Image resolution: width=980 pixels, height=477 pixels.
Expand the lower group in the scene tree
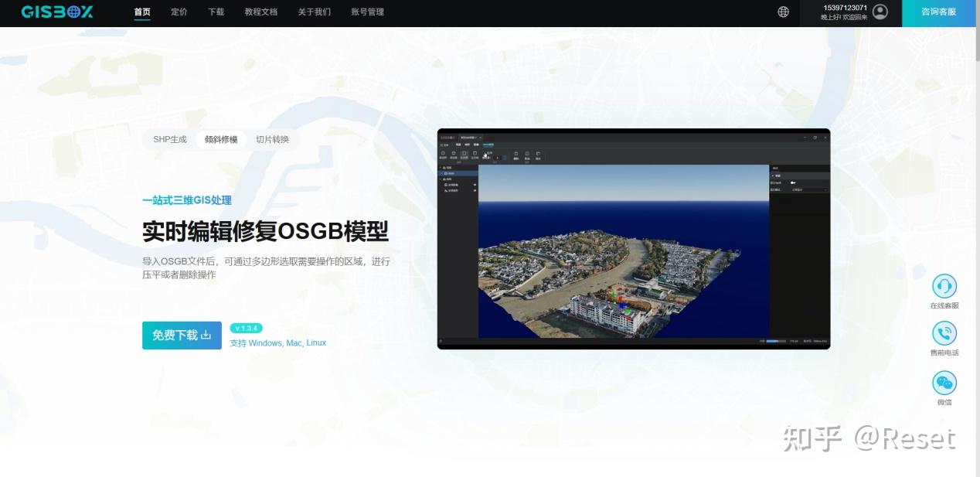[441, 179]
